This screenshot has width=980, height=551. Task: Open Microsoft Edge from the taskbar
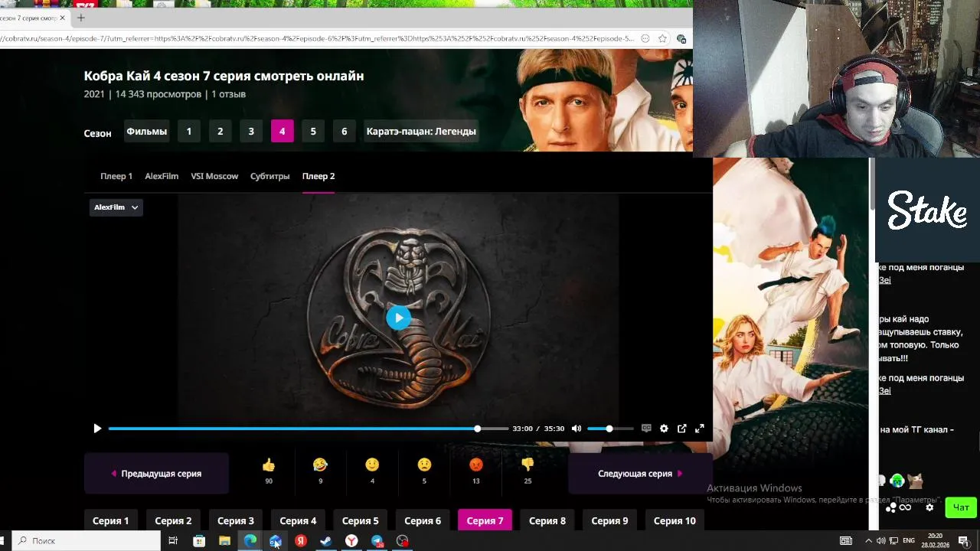tap(250, 540)
